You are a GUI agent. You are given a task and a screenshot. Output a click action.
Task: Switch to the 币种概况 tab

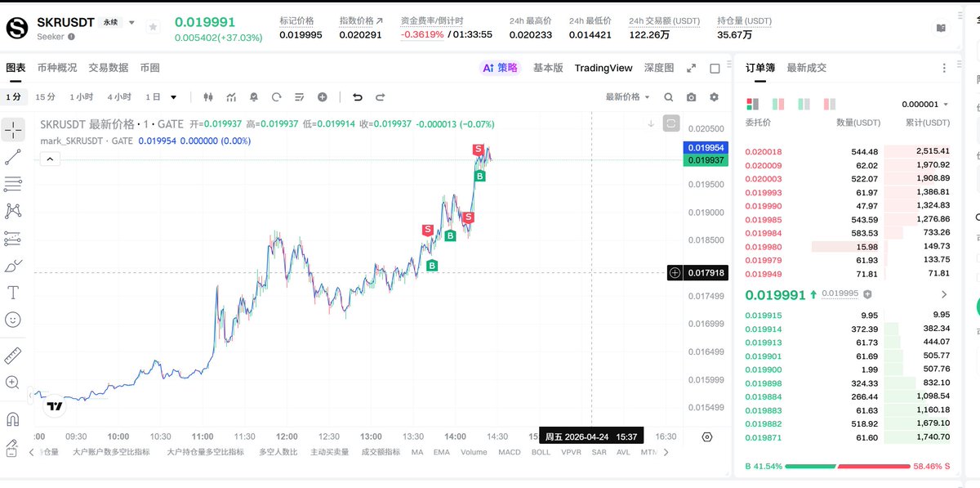click(57, 68)
